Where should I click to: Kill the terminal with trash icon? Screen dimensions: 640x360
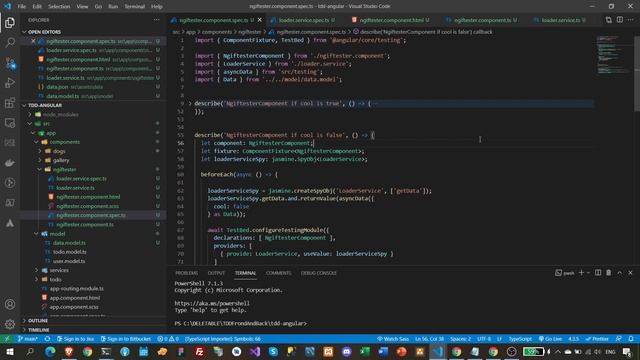coord(609,273)
